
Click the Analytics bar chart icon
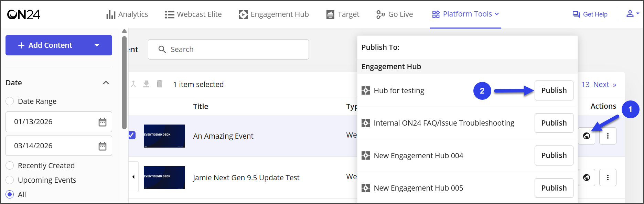click(x=111, y=14)
